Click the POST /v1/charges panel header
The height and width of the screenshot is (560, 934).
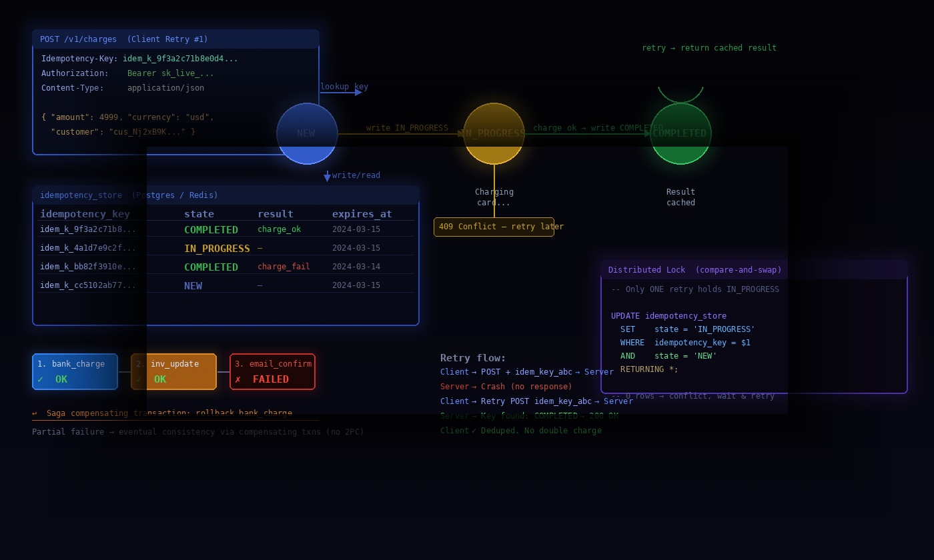[x=175, y=39]
